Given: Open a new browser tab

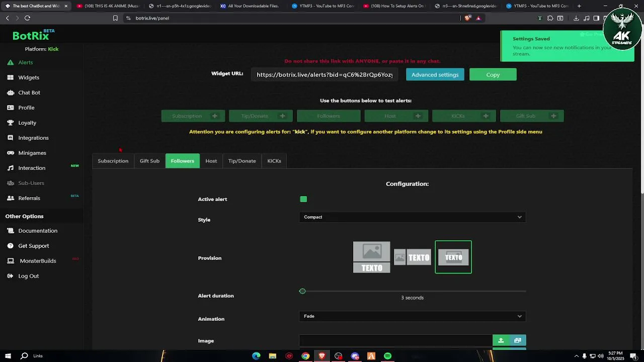Looking at the screenshot, I should tap(579, 6).
